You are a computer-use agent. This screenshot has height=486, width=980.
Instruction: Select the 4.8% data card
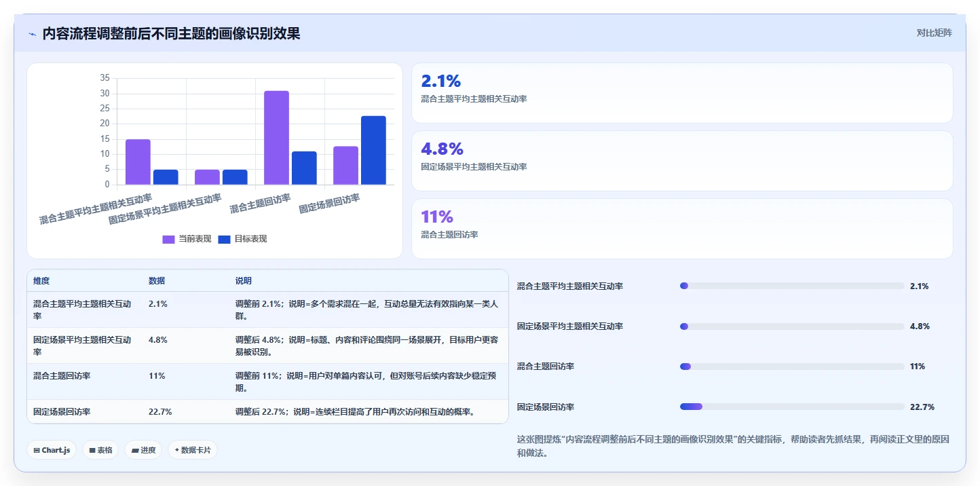(682, 161)
